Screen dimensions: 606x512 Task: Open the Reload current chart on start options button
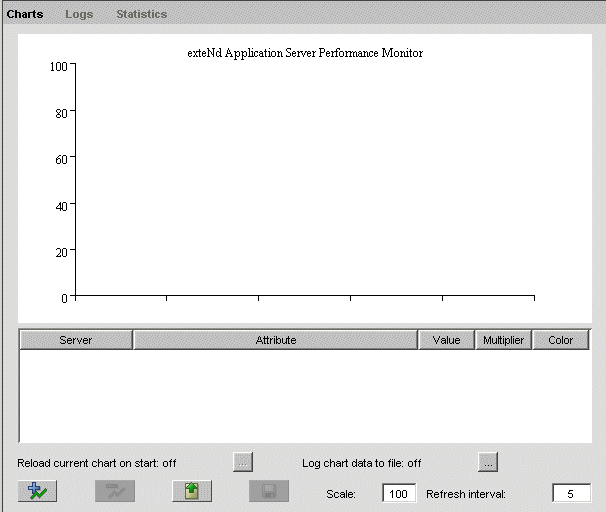(x=243, y=462)
